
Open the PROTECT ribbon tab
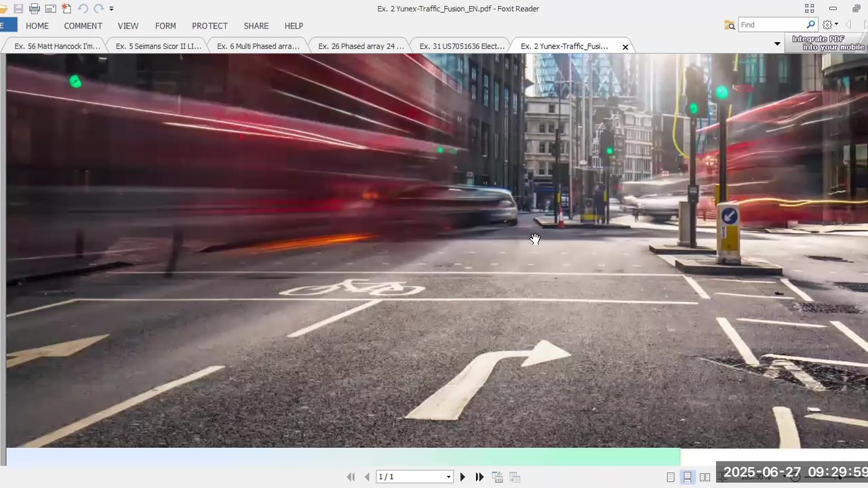[210, 26]
